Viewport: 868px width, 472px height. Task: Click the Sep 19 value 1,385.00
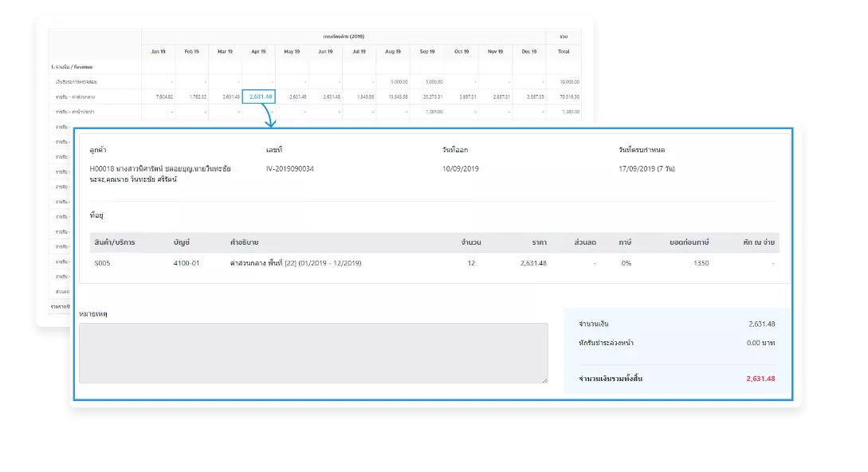click(x=434, y=112)
